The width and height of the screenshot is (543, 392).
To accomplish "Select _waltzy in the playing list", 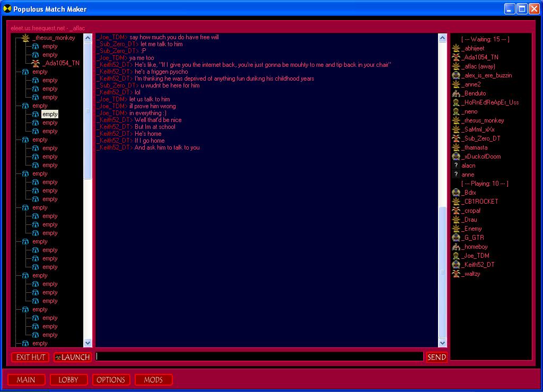I will coord(471,274).
